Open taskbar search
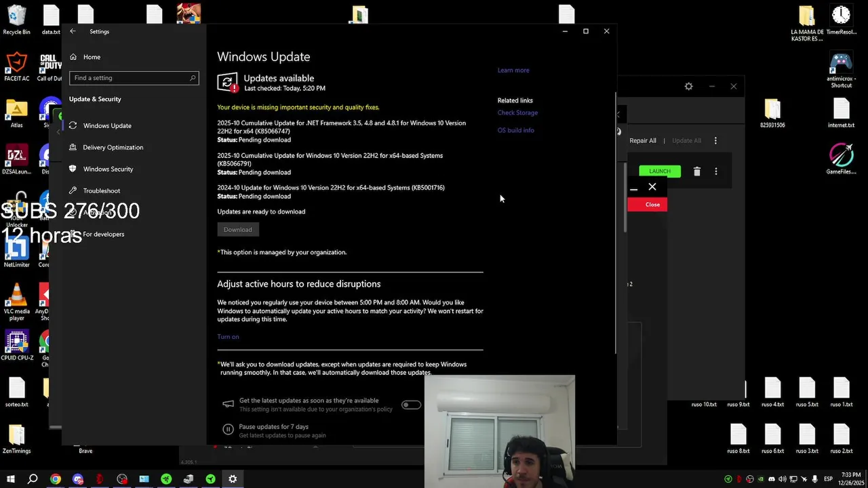Screen dimensions: 868x488 click(33, 479)
